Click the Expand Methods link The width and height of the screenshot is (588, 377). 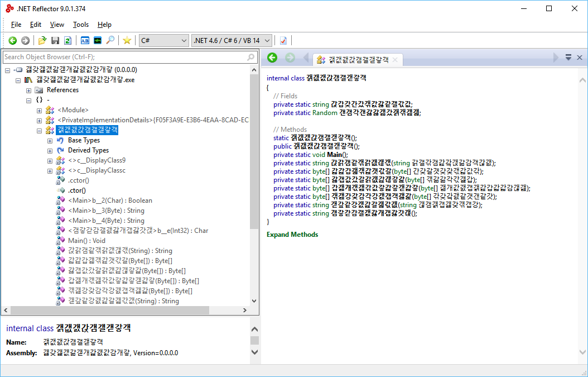pyautogui.click(x=292, y=235)
